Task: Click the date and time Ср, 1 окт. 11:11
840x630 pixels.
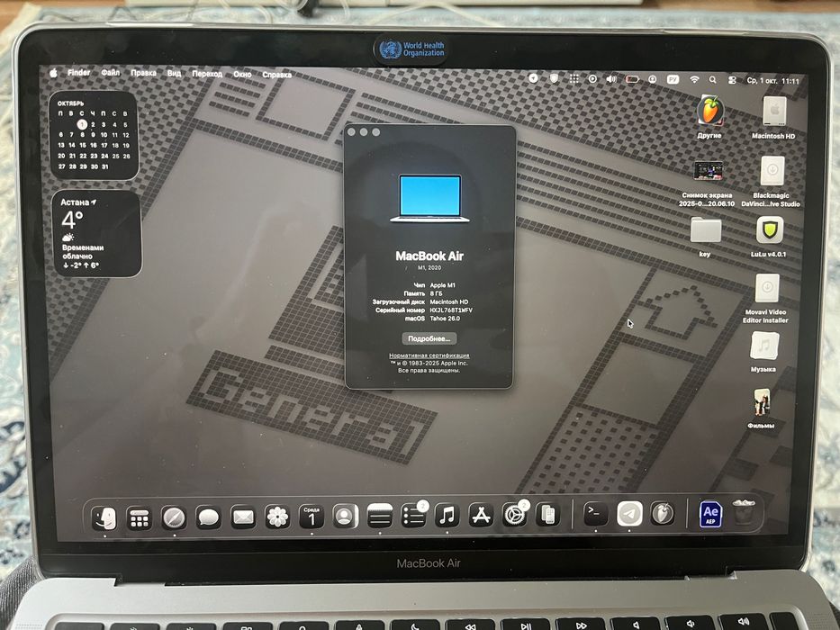Action: [772, 81]
